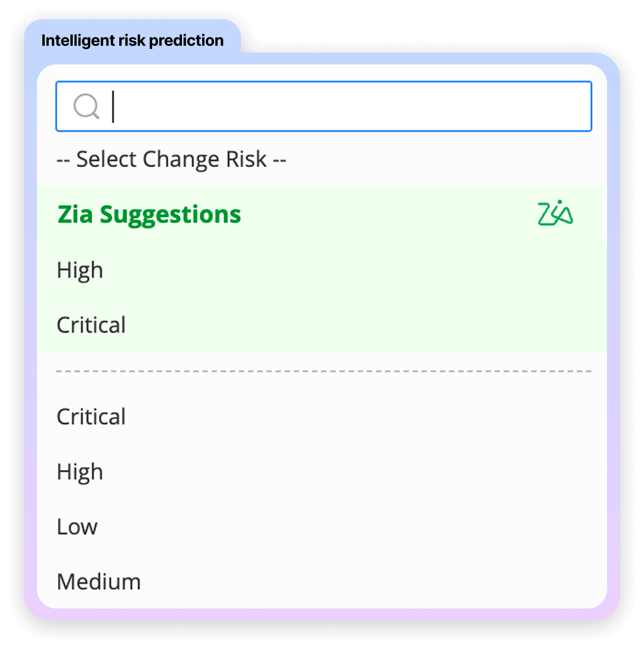Click the text cursor in the search bar
Viewport: 644px width, 649px height.
point(113,106)
